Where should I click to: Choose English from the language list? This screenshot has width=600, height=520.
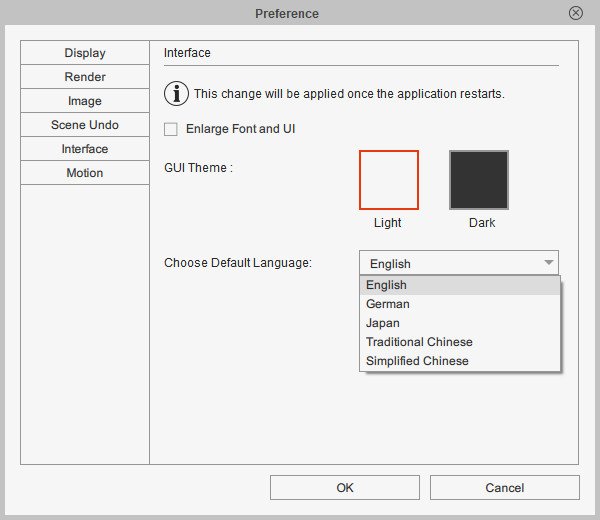coord(386,285)
